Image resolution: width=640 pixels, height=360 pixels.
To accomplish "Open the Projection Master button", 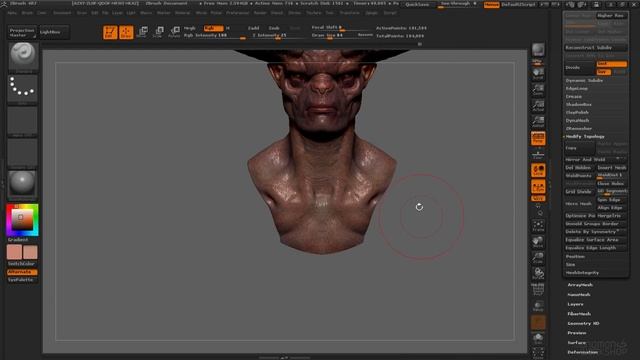I will tap(22, 33).
